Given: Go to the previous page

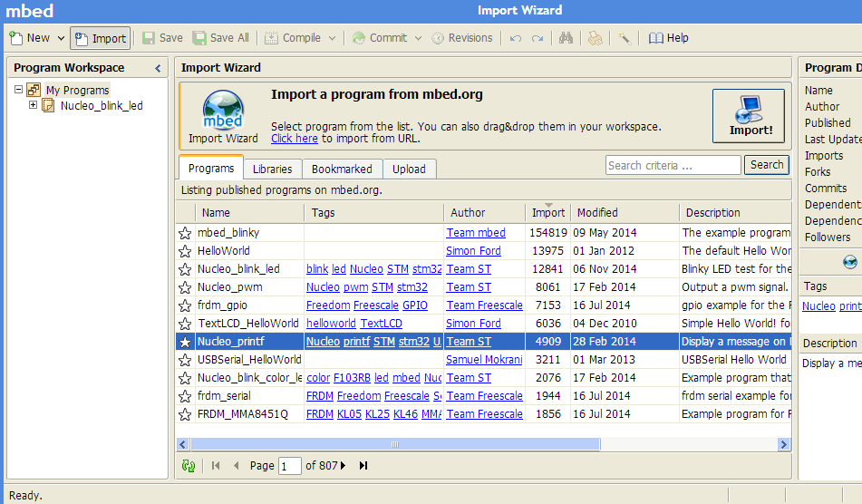Looking at the screenshot, I should pyautogui.click(x=237, y=466).
